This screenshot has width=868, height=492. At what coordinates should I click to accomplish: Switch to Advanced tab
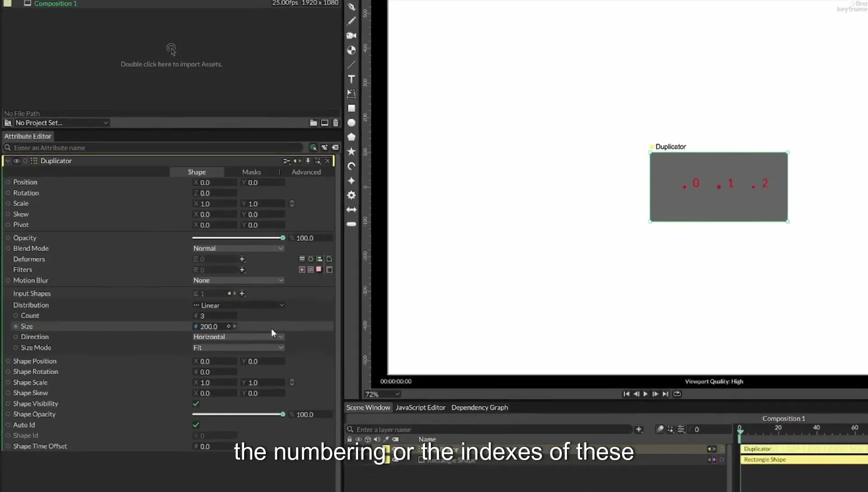coord(306,172)
